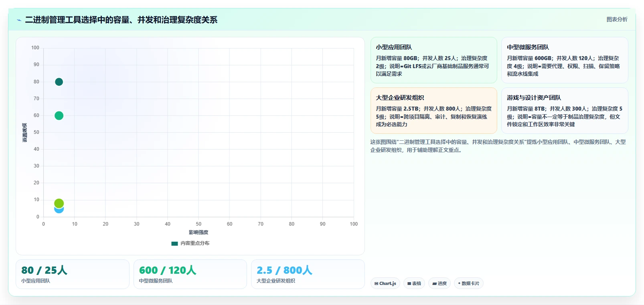Image resolution: width=644 pixels, height=305 pixels.
Task: Click the 大型企业研发组织 caption under 2.5 / 800人
Action: (x=276, y=281)
